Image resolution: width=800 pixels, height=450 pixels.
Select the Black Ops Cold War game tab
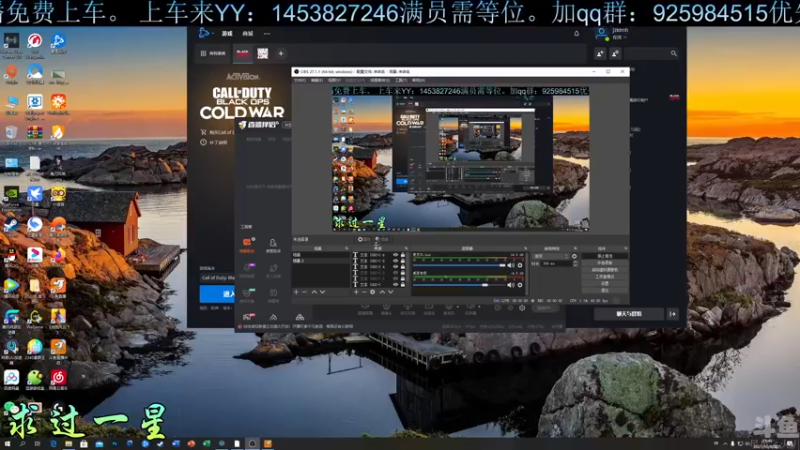click(243, 54)
